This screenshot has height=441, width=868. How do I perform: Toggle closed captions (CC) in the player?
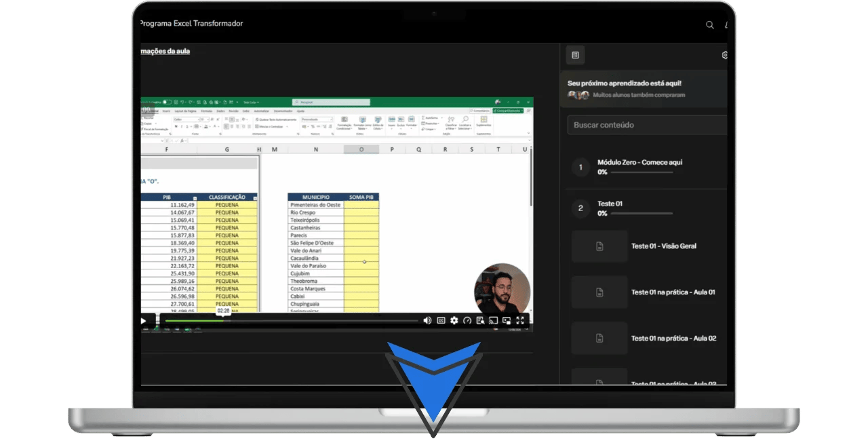(x=441, y=320)
